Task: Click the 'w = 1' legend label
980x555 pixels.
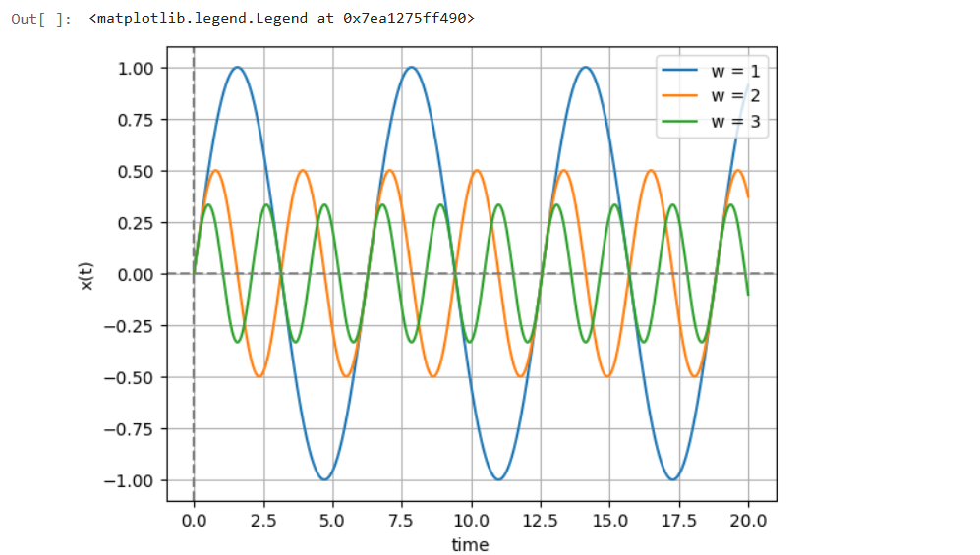Action: tap(735, 71)
